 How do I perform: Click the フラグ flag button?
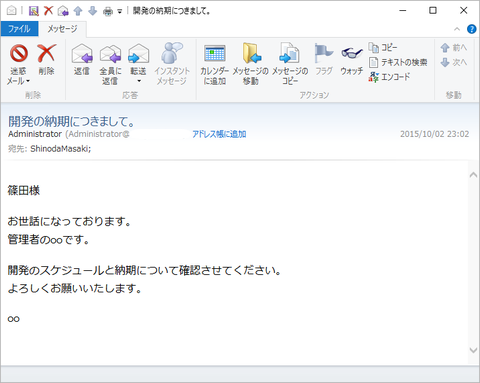(x=324, y=59)
